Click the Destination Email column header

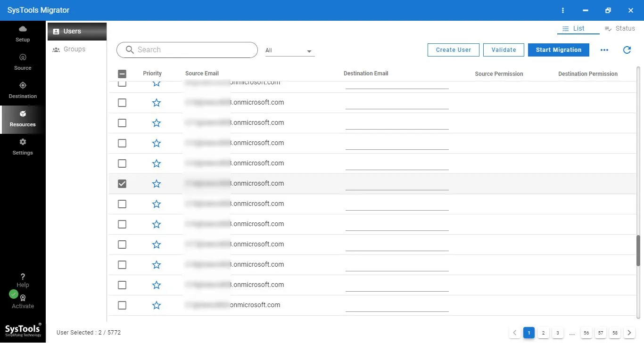coord(366,74)
